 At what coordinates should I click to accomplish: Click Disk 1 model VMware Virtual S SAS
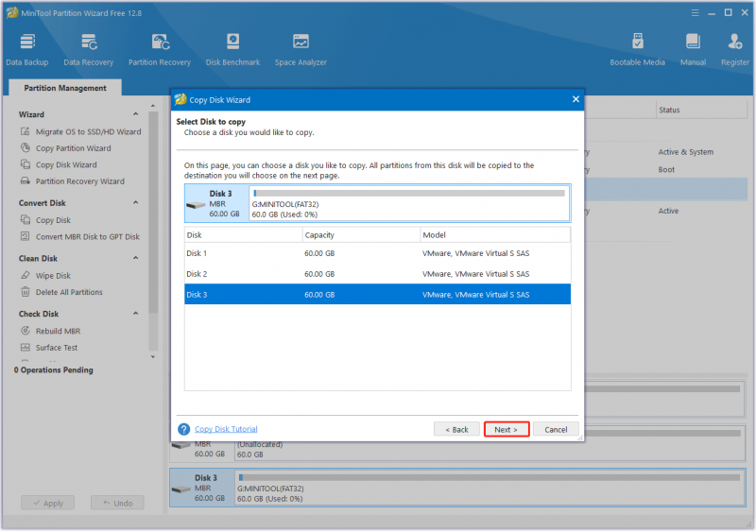475,253
